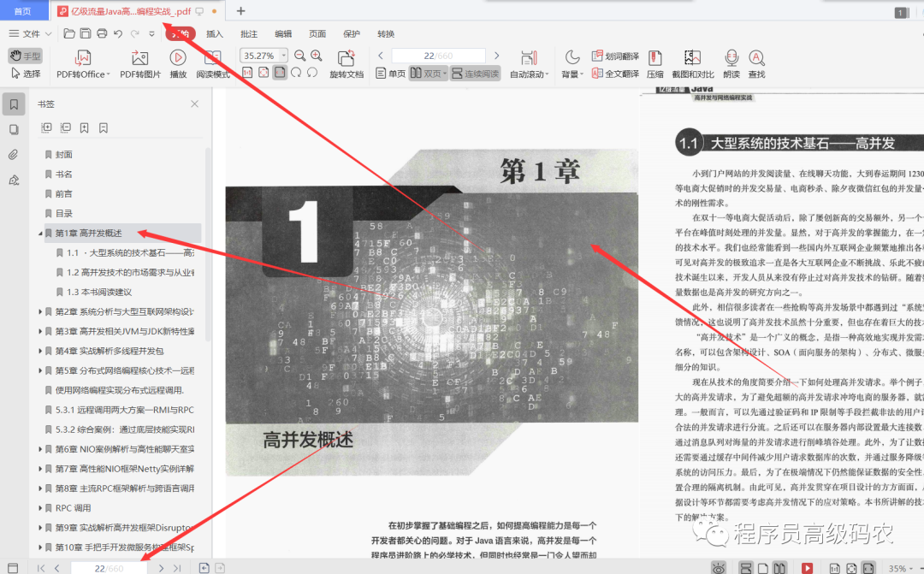
Task: Open quick access customize dropdown arrow
Action: (x=151, y=33)
